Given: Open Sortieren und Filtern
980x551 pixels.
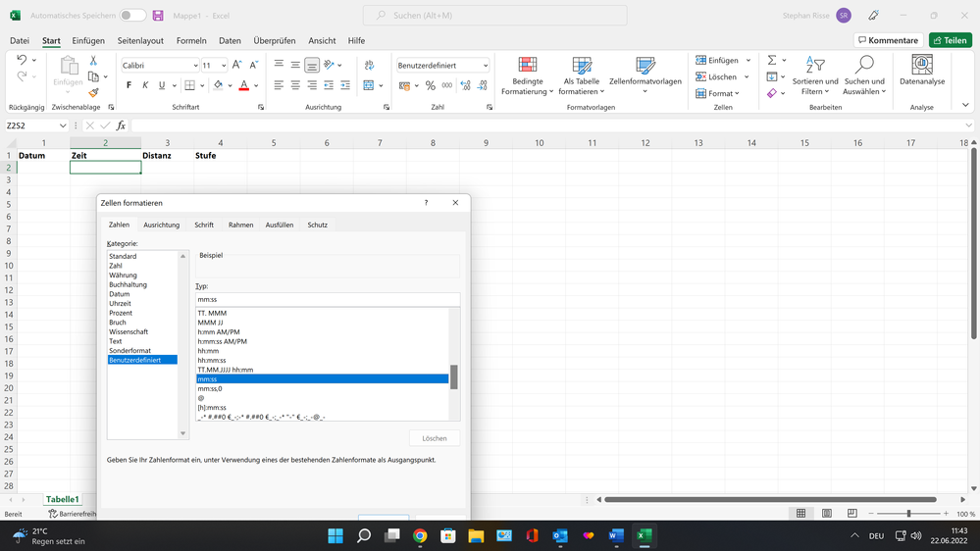Looking at the screenshot, I should (815, 75).
